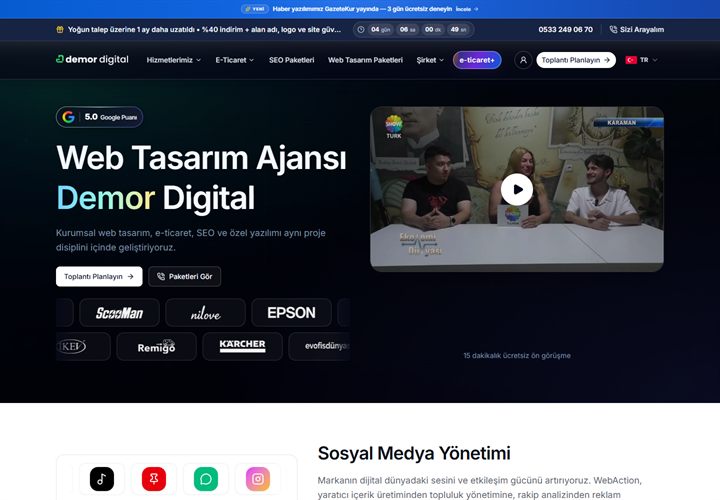
Task: Expand the E-Ticaret menu
Action: [235, 60]
